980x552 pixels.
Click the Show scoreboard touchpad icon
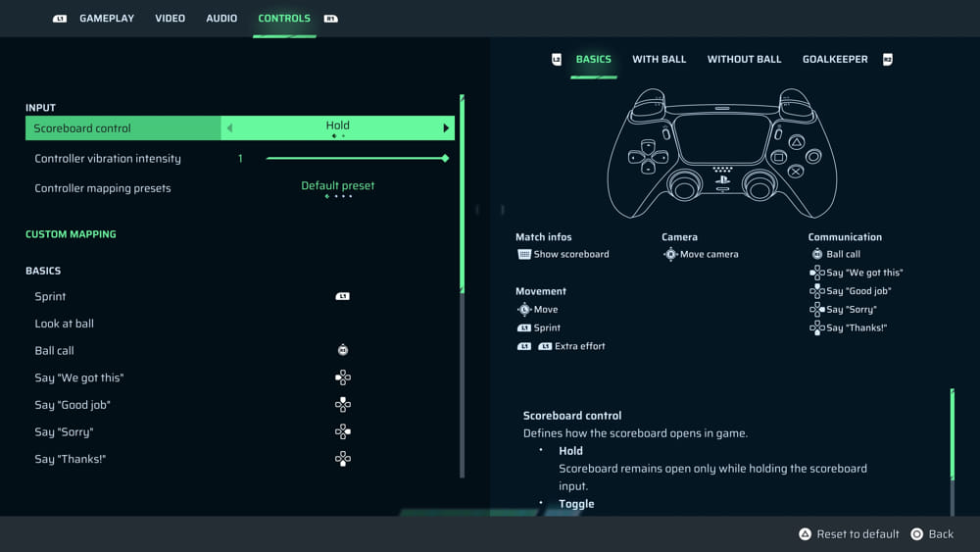pos(523,254)
